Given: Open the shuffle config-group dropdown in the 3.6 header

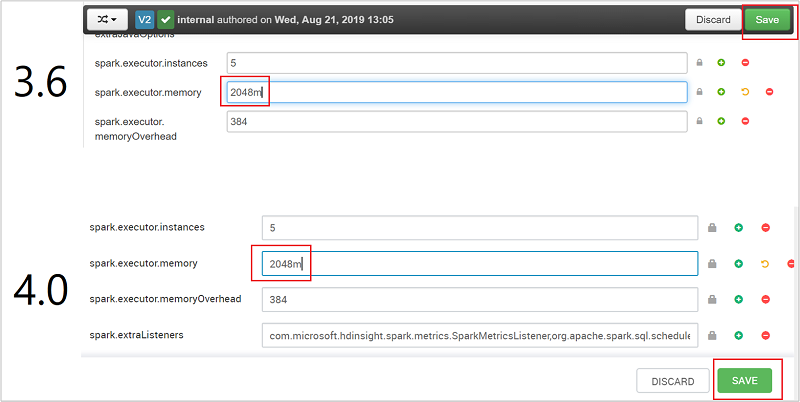Looking at the screenshot, I should coord(107,20).
